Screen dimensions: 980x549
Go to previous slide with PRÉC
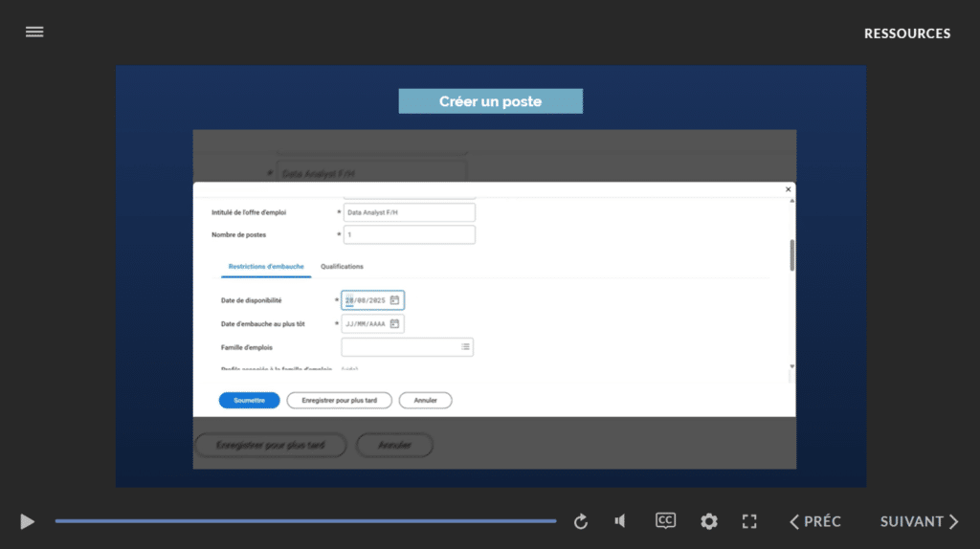click(x=815, y=521)
